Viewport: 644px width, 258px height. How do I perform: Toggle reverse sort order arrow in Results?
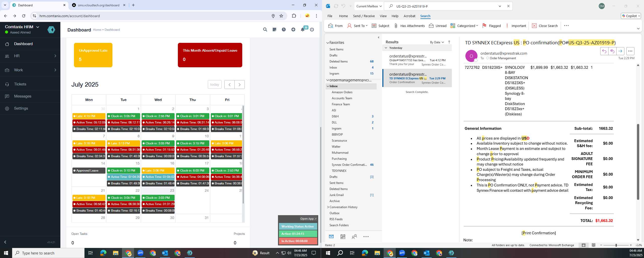tap(449, 42)
